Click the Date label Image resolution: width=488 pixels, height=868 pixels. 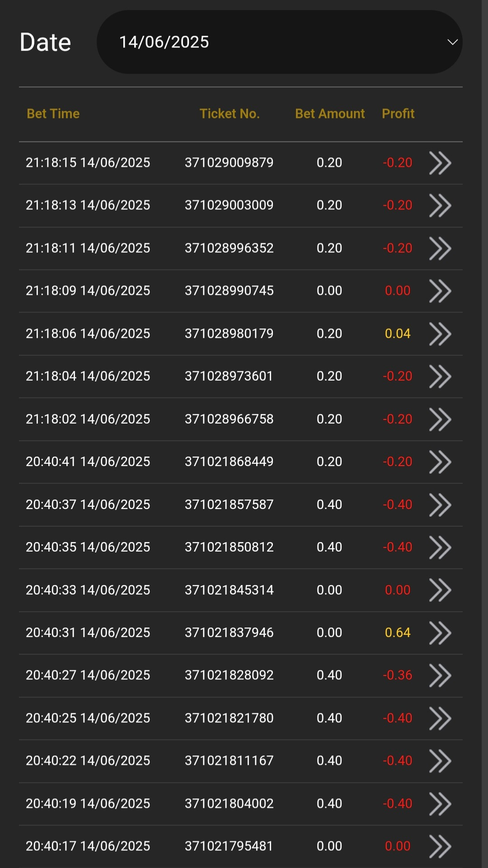45,42
